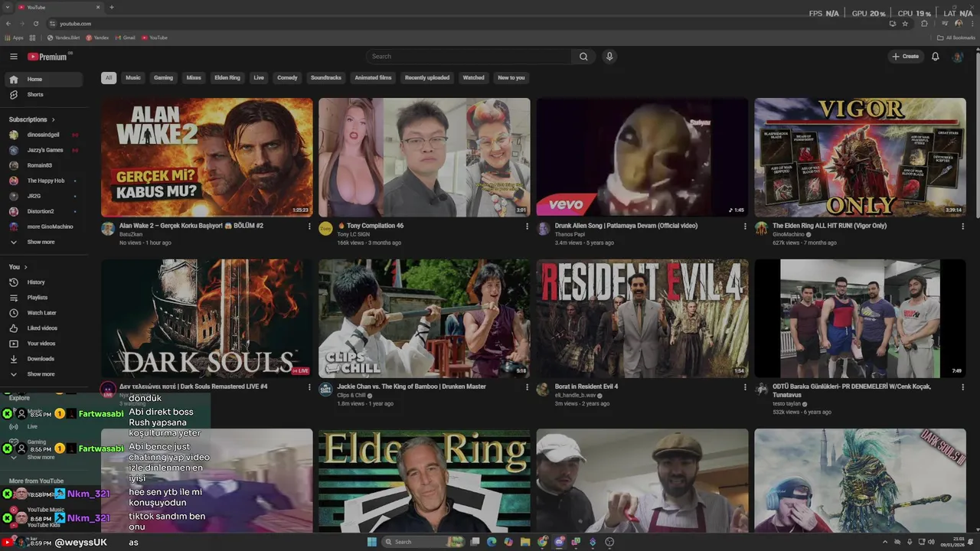This screenshot has width=980, height=551.
Task: Open Resident Evil 4 Borat thumbnail
Action: (x=642, y=318)
